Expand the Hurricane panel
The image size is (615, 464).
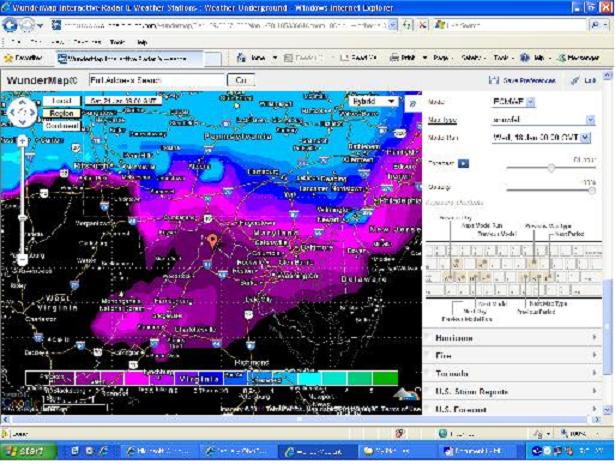(513, 338)
